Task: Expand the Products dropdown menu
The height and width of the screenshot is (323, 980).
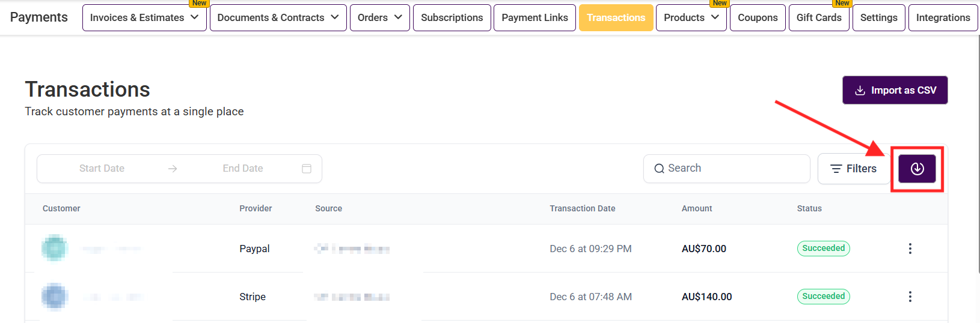Action: point(691,17)
